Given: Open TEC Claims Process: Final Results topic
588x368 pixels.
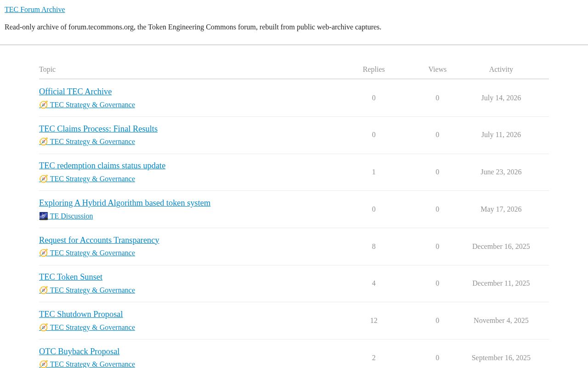Looking at the screenshot, I should [98, 129].
